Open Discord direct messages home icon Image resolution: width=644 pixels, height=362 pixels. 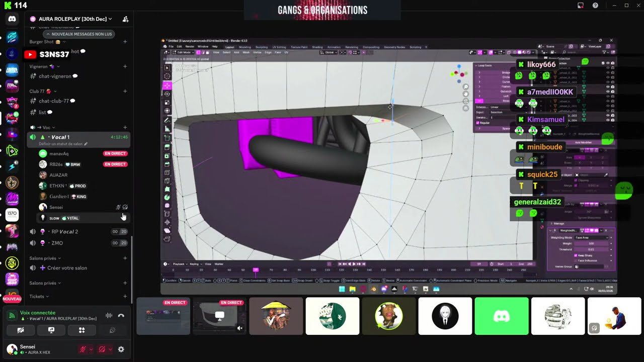tap(12, 19)
